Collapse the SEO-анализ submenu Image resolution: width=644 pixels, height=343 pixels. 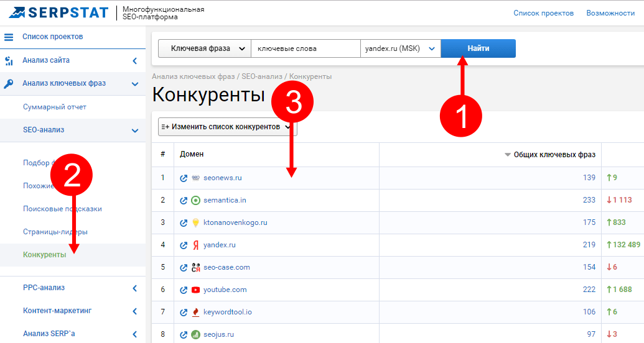click(135, 130)
